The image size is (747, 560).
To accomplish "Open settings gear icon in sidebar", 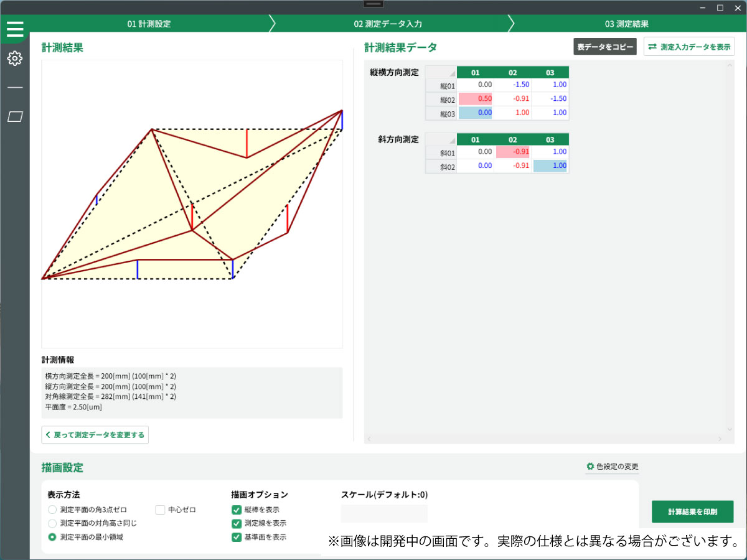I will coord(15,58).
